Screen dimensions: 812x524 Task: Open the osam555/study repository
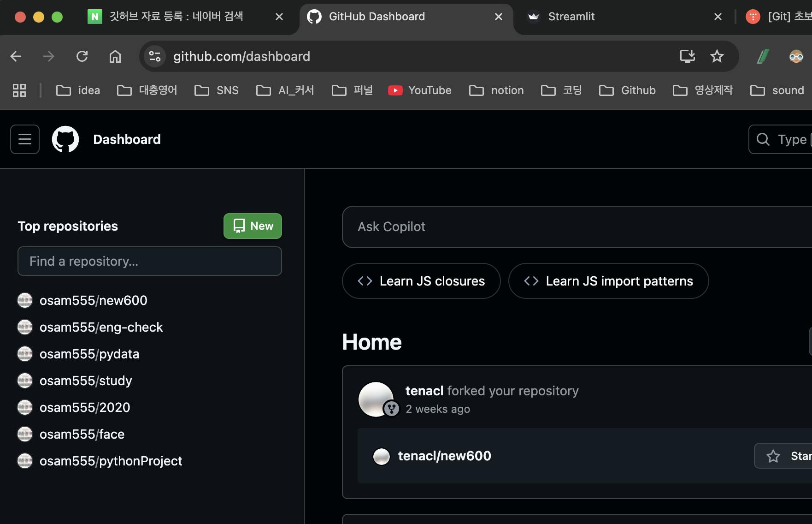pos(86,381)
